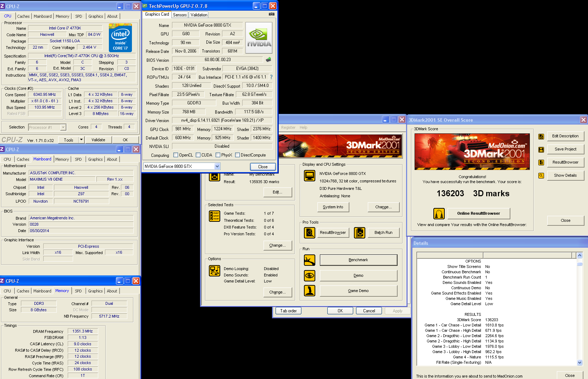588x379 pixels.
Task: Switch to Sensors tab in GPU-Z
Action: coord(180,15)
